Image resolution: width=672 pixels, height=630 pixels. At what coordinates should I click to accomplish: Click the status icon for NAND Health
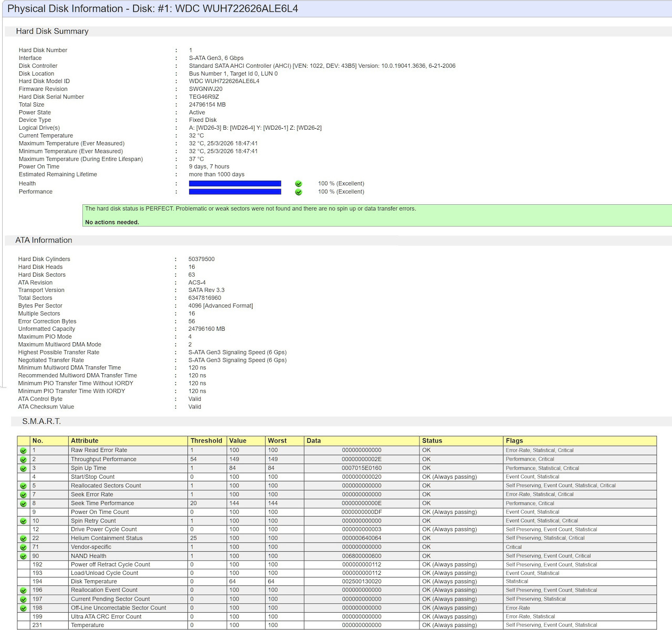coord(23,556)
